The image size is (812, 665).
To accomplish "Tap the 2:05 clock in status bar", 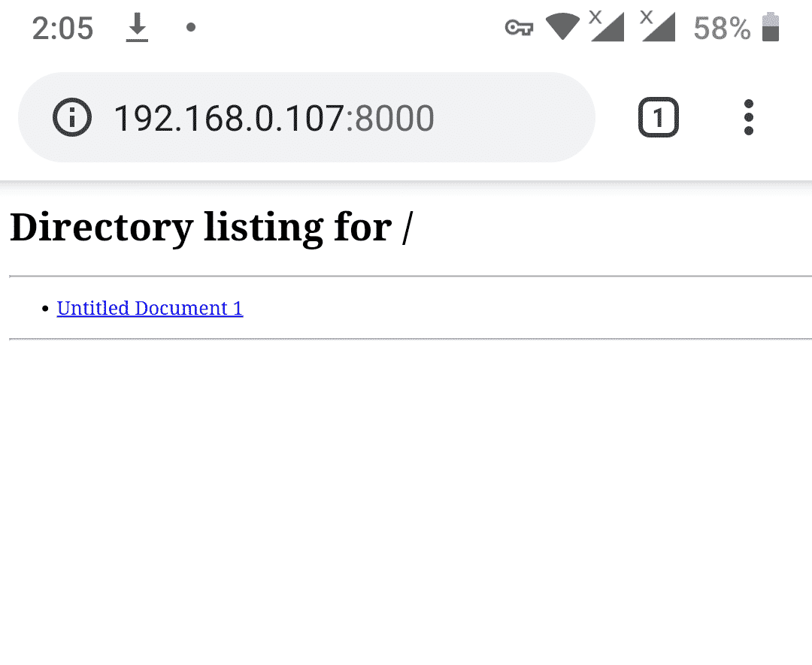I will pos(62,29).
